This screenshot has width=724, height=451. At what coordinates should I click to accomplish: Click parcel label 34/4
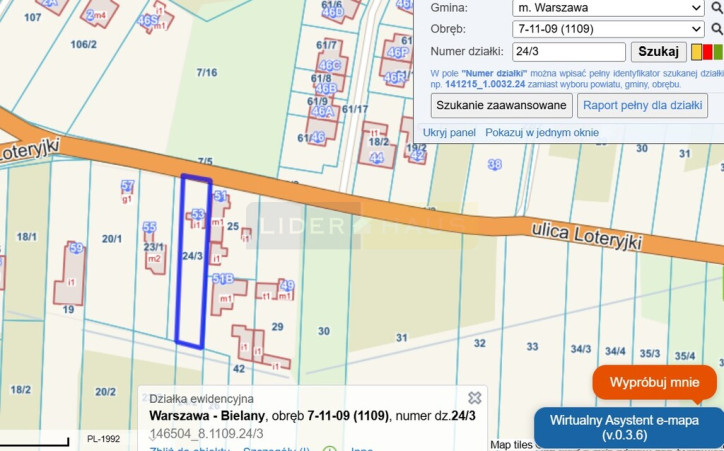(x=615, y=351)
